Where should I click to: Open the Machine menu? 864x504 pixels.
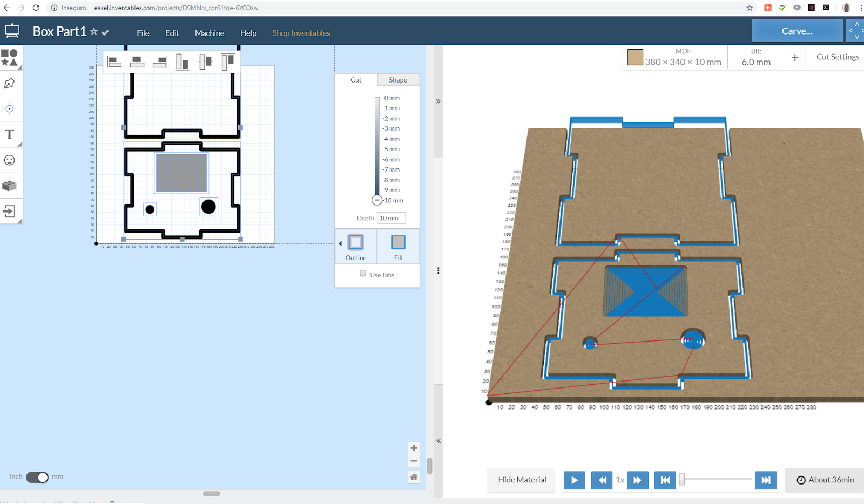209,33
